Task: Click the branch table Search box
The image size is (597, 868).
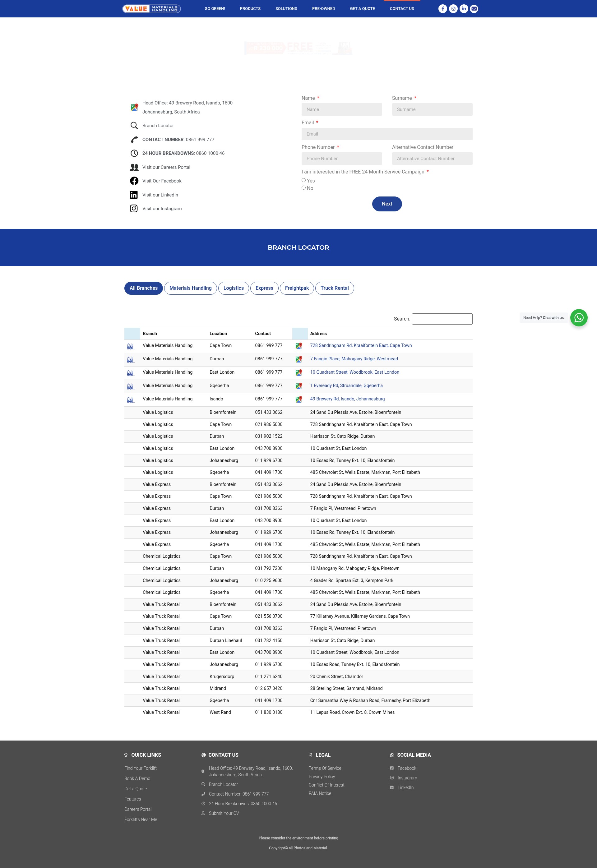Action: point(442,319)
